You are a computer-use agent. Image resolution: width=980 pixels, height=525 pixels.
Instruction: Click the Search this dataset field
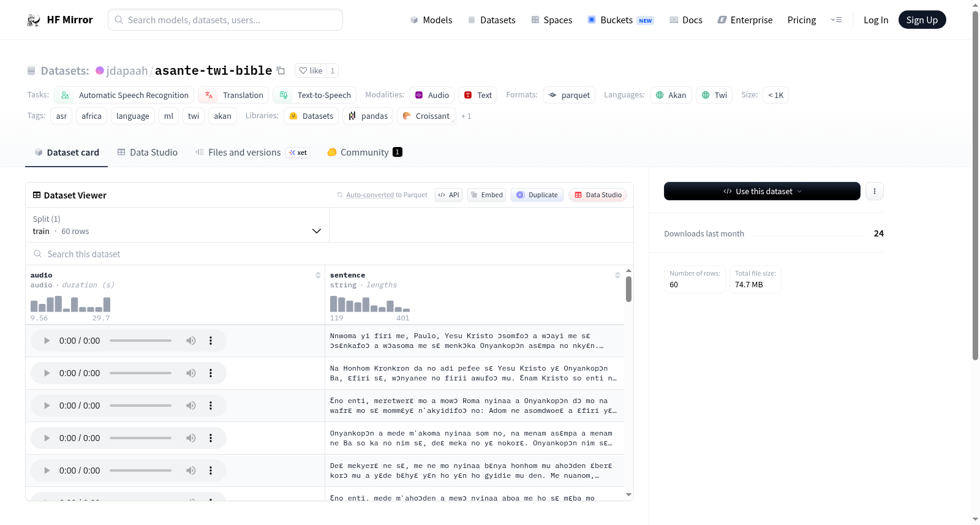point(330,254)
